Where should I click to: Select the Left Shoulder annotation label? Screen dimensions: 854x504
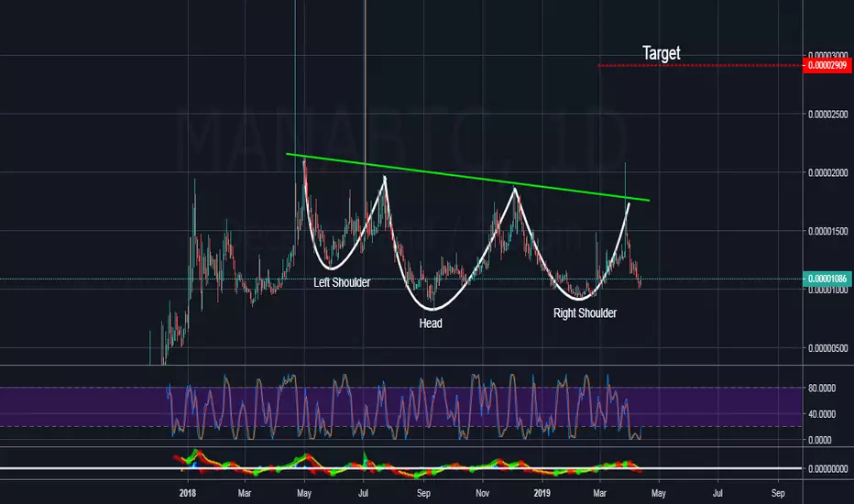click(x=342, y=282)
